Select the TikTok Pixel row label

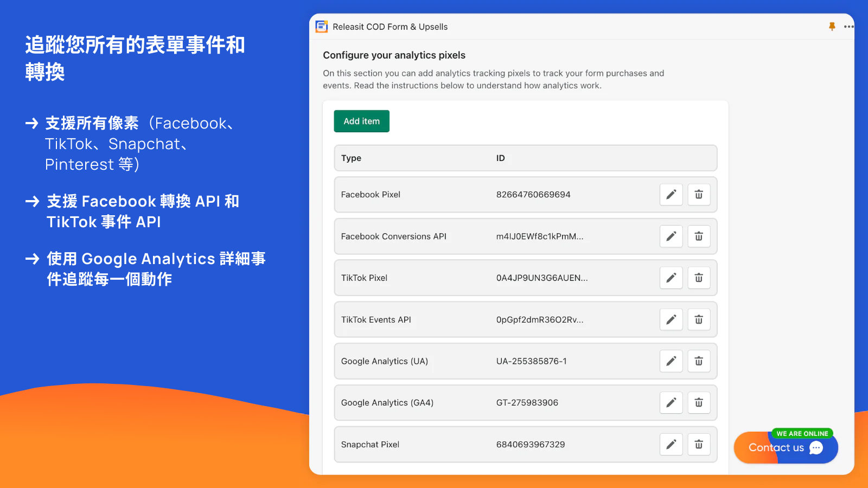tap(364, 278)
